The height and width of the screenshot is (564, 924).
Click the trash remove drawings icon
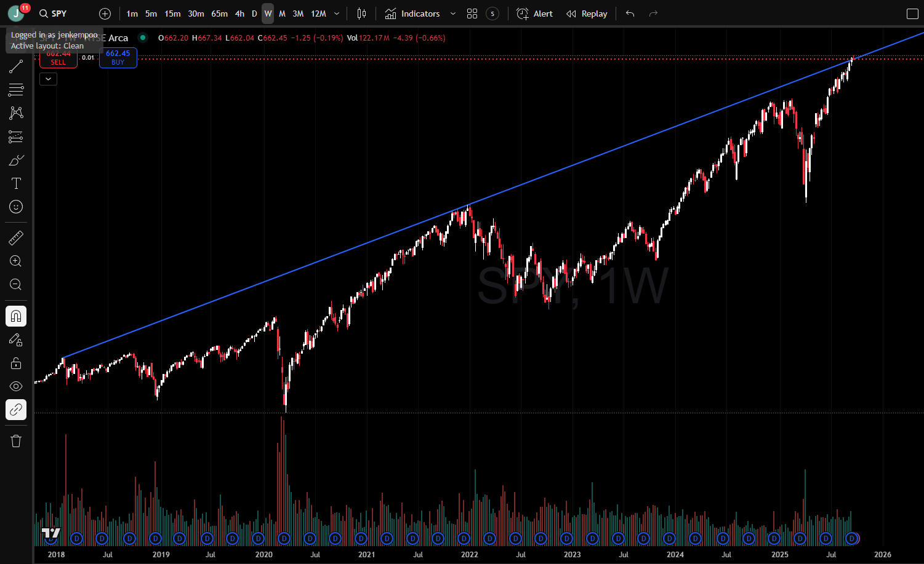coord(16,441)
